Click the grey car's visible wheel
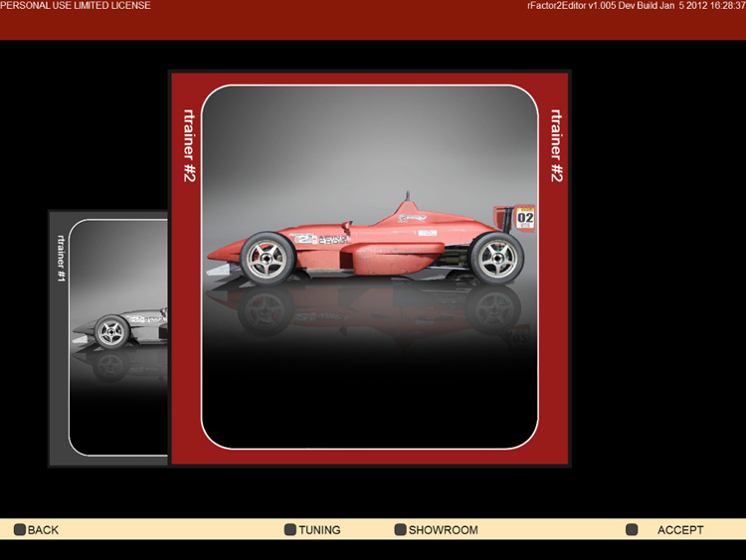Image resolution: width=746 pixels, height=560 pixels. (111, 332)
